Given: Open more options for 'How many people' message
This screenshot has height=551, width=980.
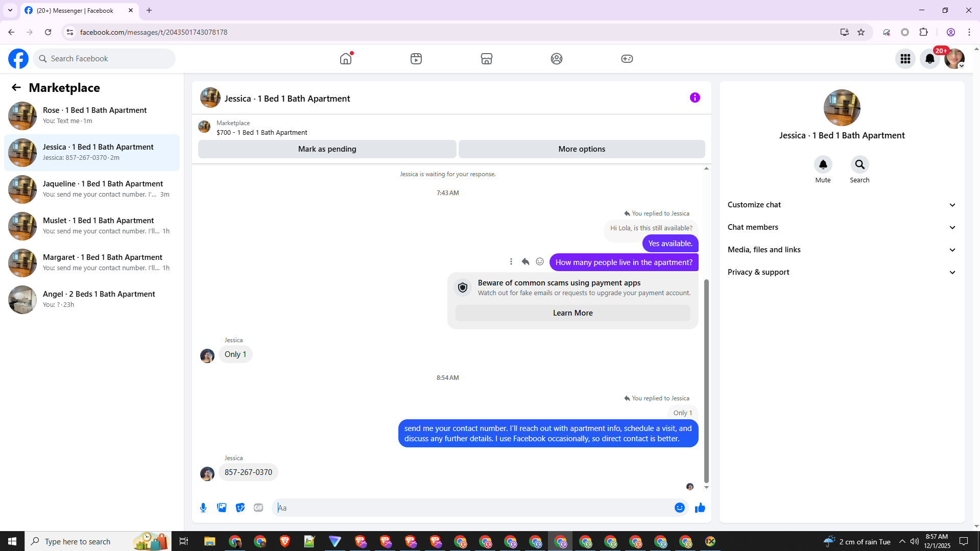Looking at the screenshot, I should [x=511, y=262].
